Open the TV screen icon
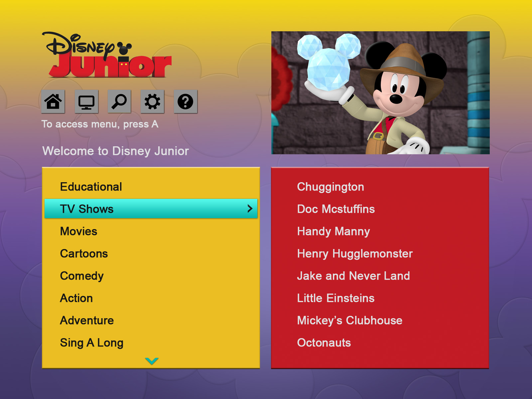Screen dimensions: 532x399 click(x=86, y=101)
